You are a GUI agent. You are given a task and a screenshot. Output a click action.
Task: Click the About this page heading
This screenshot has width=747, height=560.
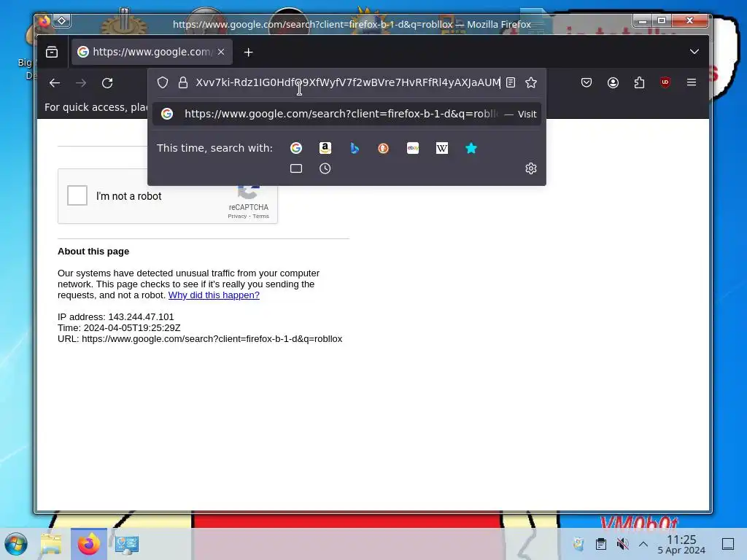93,252
